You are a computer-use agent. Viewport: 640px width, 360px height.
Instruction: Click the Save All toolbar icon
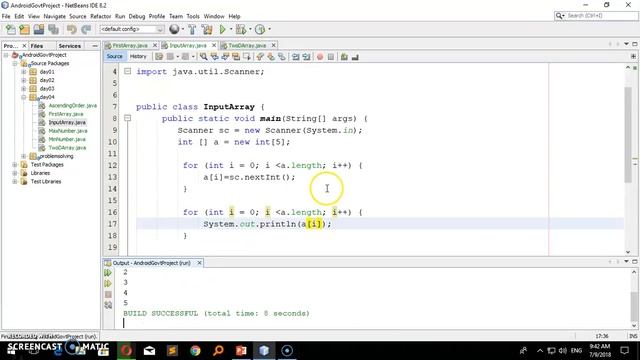tap(53, 29)
